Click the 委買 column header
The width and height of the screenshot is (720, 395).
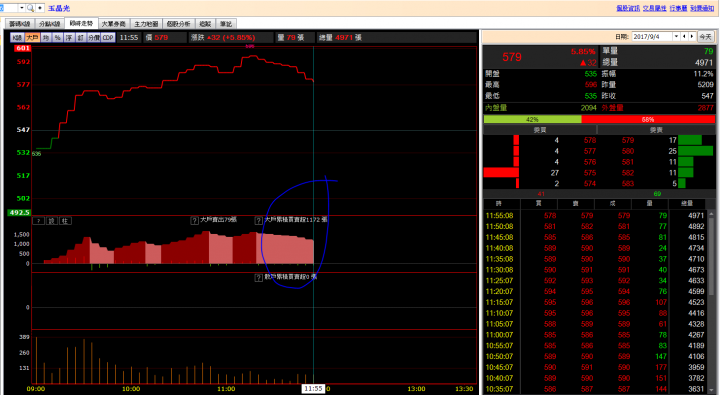540,130
